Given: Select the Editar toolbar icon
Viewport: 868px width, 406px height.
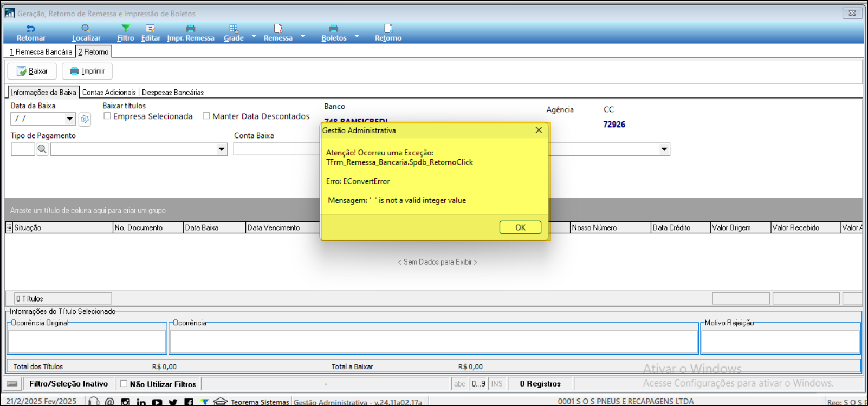Looking at the screenshot, I should (151, 29).
